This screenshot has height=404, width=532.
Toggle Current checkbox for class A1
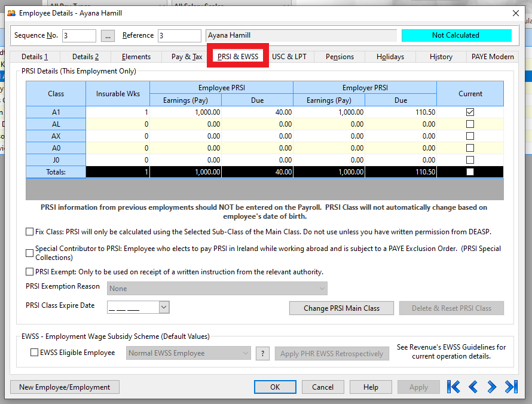[470, 112]
